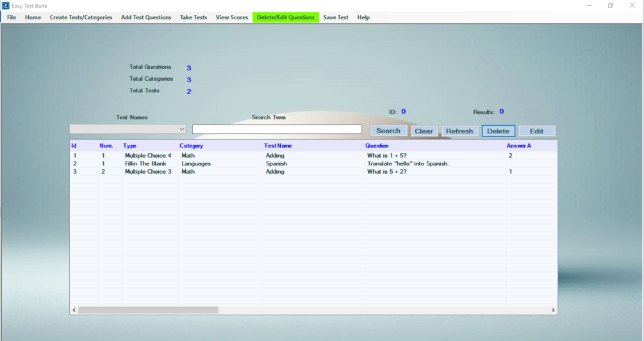Open the Save Test menu

pyautogui.click(x=336, y=17)
